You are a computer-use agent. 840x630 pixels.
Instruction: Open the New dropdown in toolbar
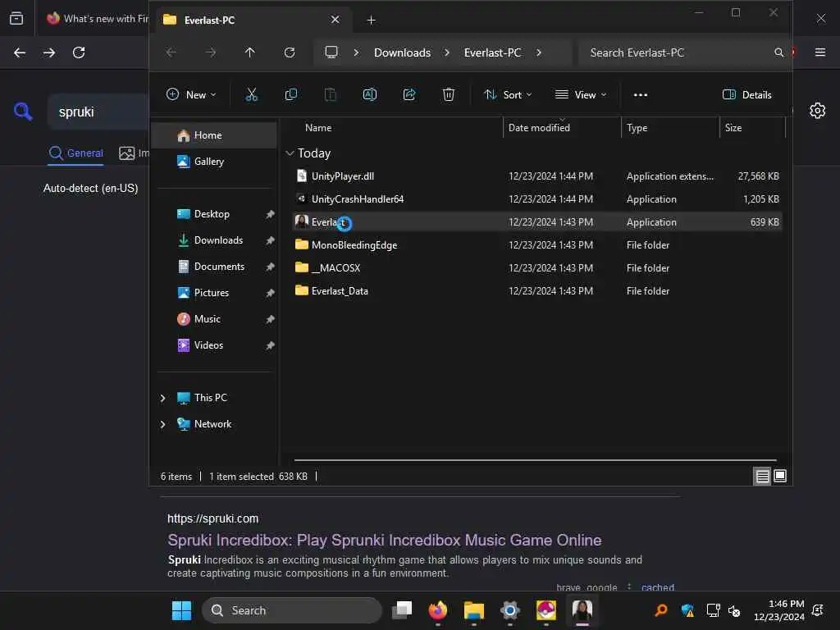click(191, 95)
